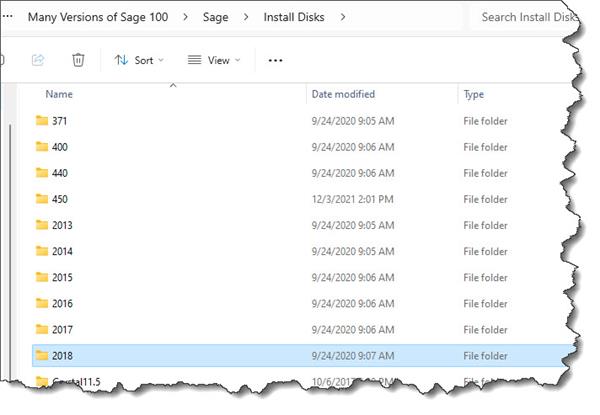Open the See more ellipsis menu
Screen dimensions: 600x415
pyautogui.click(x=275, y=60)
